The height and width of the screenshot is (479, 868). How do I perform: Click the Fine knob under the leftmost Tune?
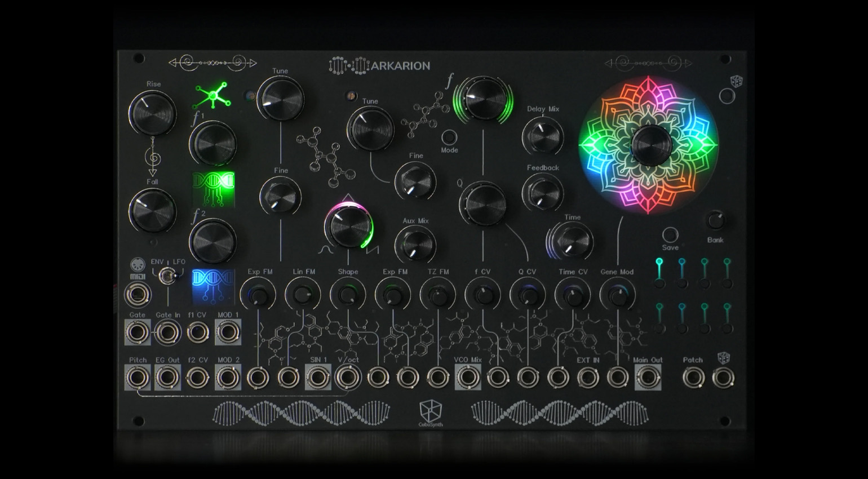coord(280,197)
